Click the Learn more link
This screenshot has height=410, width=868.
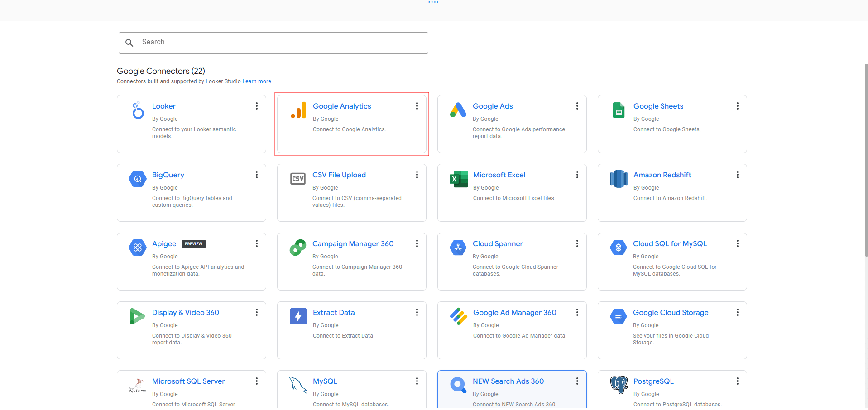257,81
